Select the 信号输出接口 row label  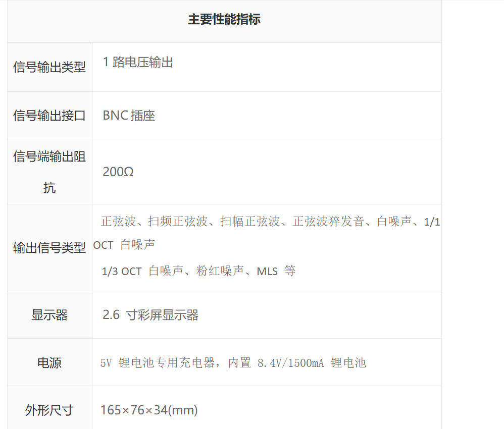coord(49,116)
